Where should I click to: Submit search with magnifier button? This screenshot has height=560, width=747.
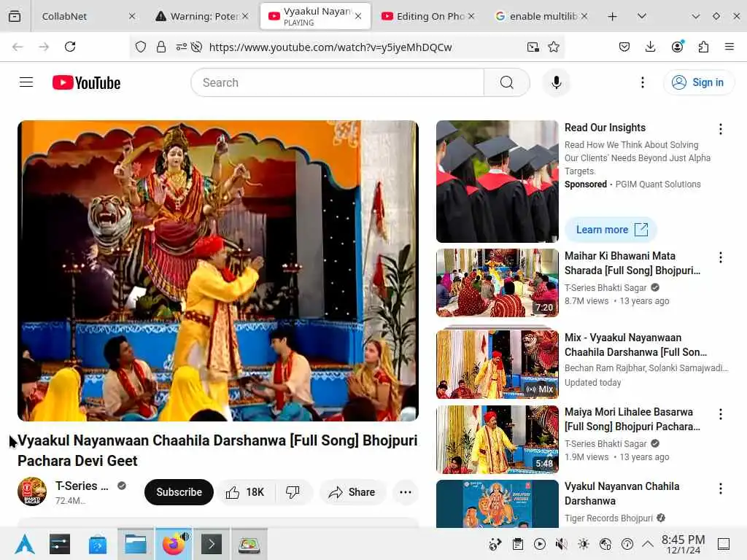point(507,82)
